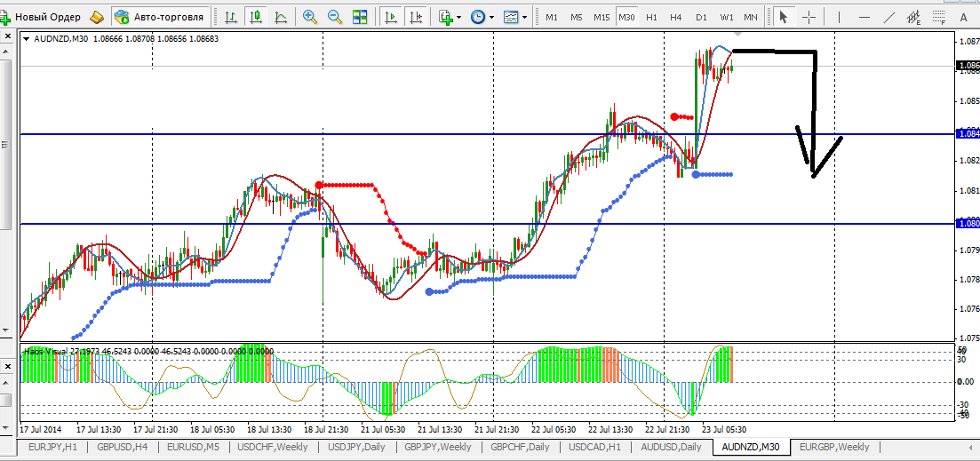The height and width of the screenshot is (461, 980).
Task: Toggle chart shift from right edge
Action: click(416, 17)
